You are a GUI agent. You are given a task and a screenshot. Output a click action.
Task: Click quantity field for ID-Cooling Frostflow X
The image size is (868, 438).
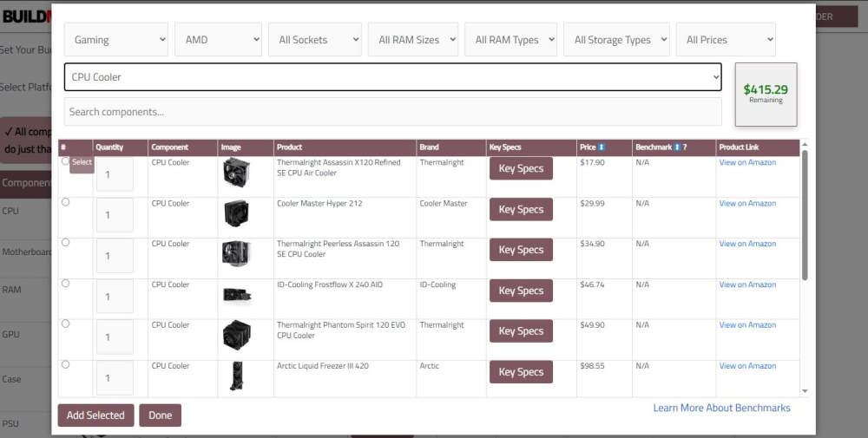coord(115,297)
